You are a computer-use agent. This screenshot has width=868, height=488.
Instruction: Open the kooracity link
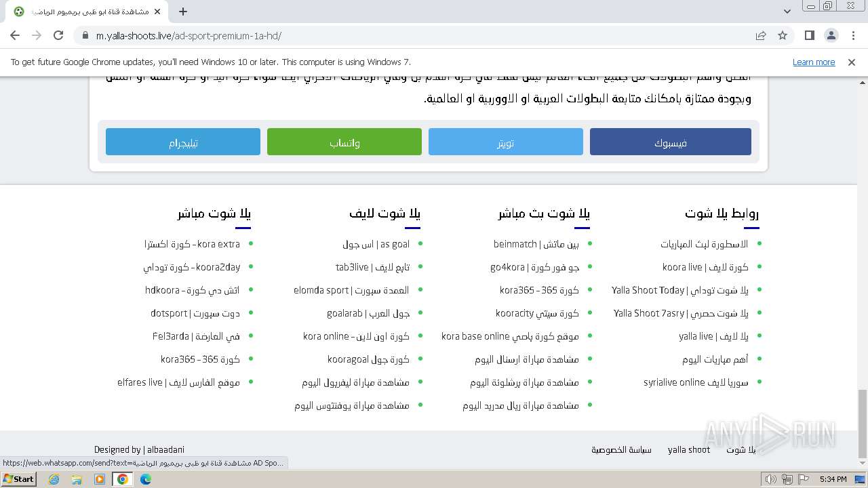pos(537,313)
